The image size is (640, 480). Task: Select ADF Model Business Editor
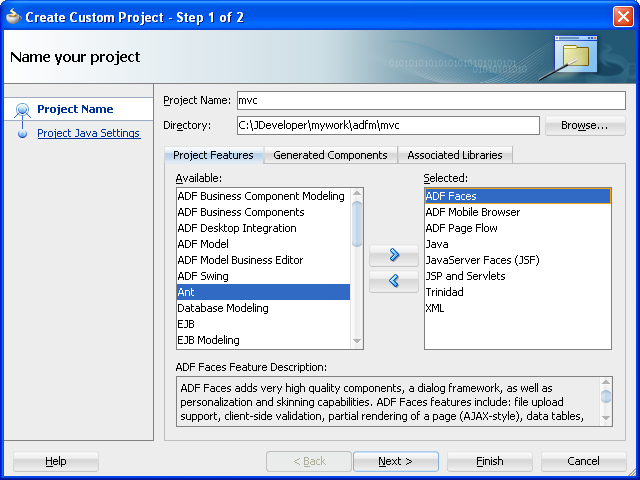click(x=263, y=260)
